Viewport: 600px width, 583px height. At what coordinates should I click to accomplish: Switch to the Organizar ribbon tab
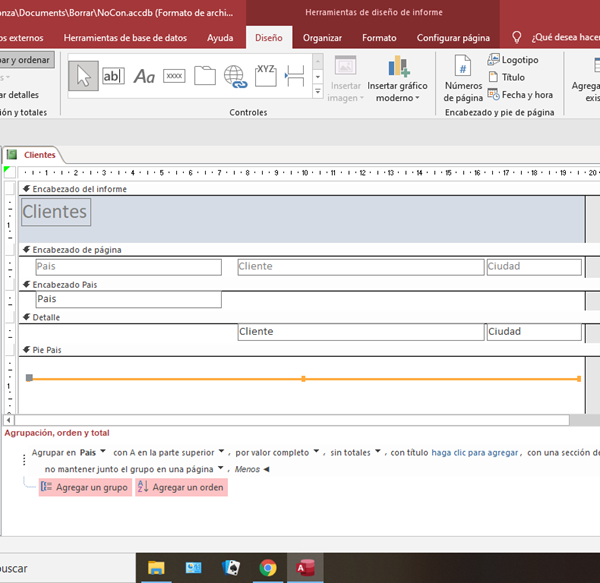tap(322, 38)
